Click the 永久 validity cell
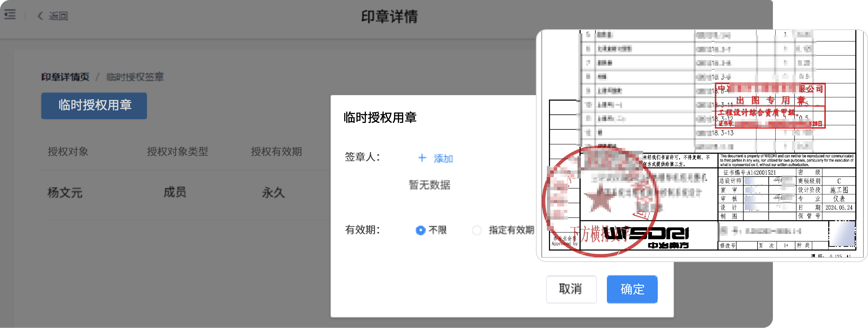 click(x=273, y=193)
